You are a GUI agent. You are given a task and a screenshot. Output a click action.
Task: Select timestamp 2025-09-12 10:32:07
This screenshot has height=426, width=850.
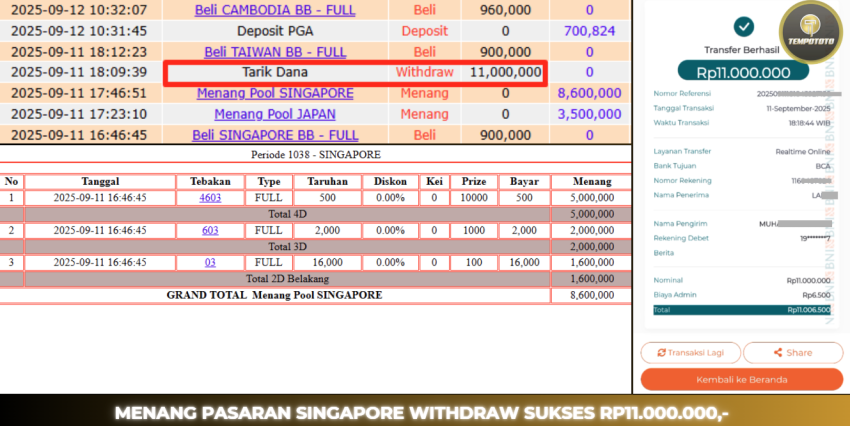coord(79,10)
